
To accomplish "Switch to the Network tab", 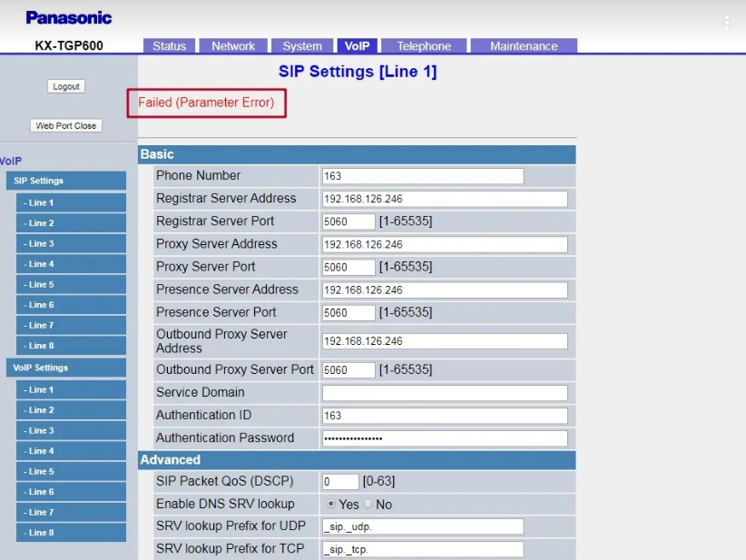I will coord(233,46).
